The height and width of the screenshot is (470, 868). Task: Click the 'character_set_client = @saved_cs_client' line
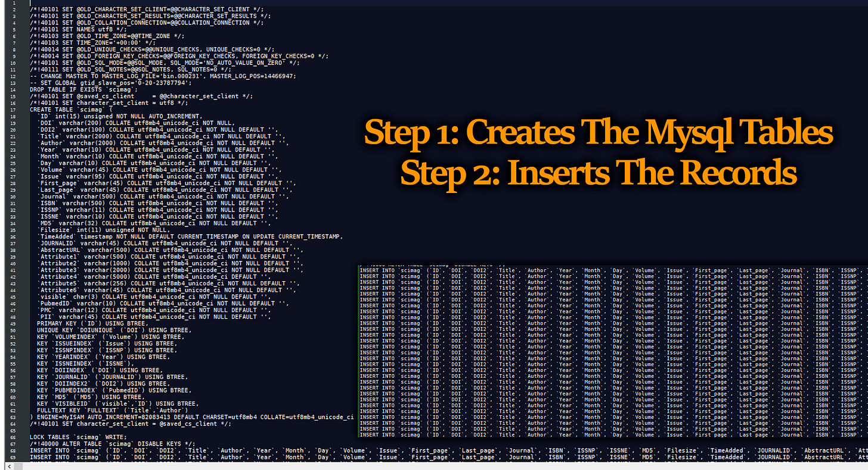pos(130,424)
